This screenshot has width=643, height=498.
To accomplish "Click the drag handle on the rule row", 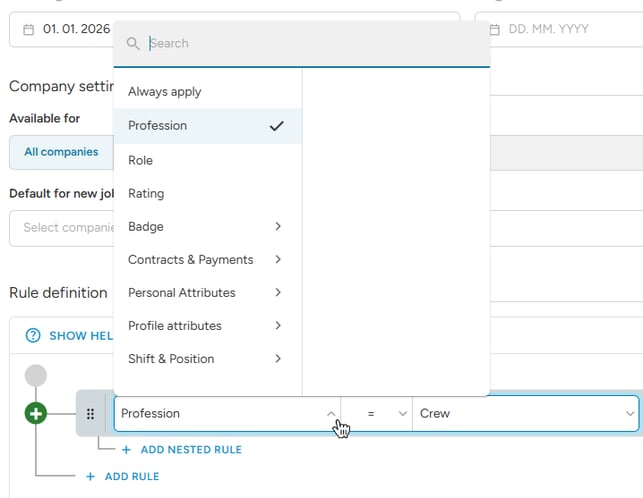I will click(x=90, y=414).
